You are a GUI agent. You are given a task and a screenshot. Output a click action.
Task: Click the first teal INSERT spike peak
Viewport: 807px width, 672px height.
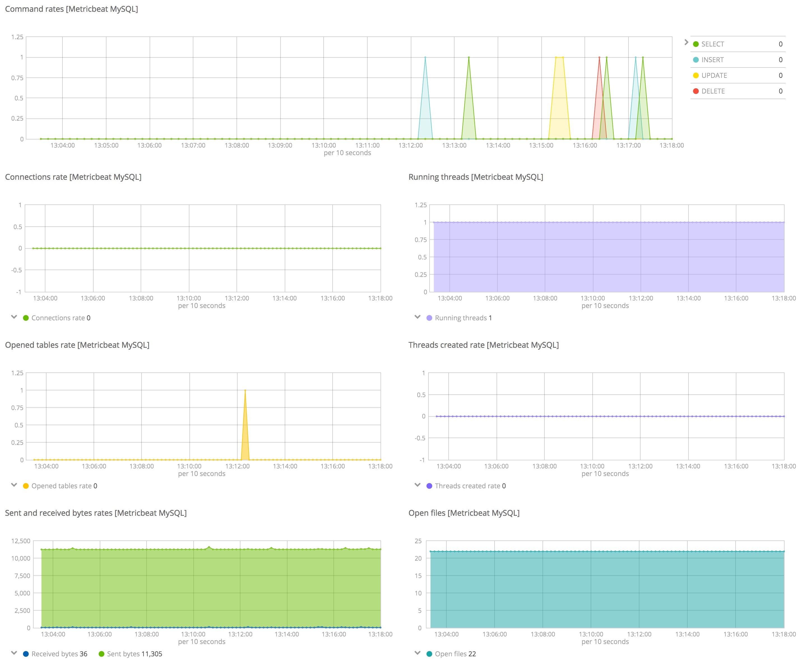pos(425,58)
